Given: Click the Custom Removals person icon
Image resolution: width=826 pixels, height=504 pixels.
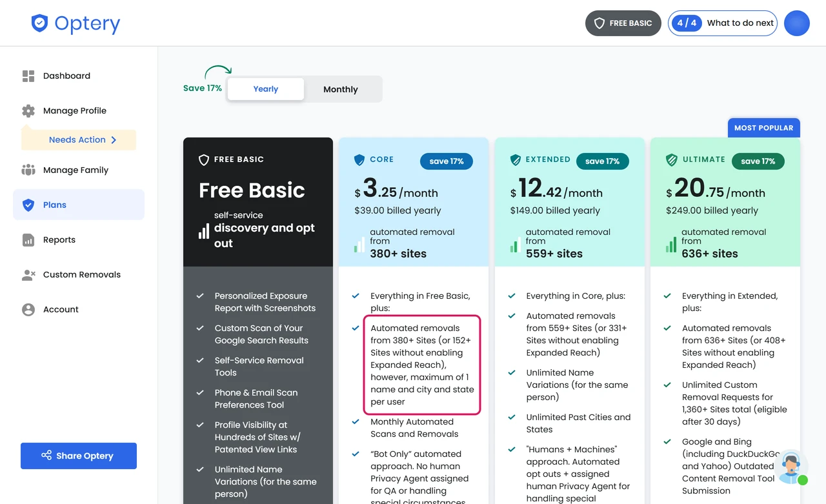Looking at the screenshot, I should [x=28, y=275].
